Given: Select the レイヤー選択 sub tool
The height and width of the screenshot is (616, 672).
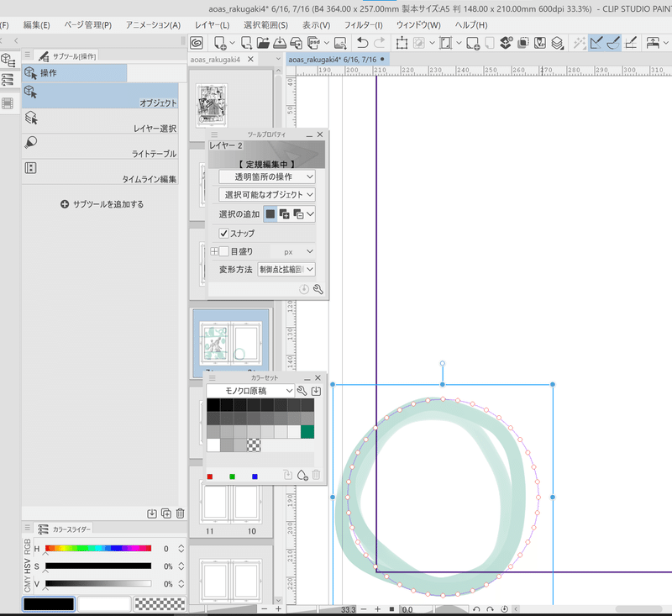Looking at the screenshot, I should 100,121.
